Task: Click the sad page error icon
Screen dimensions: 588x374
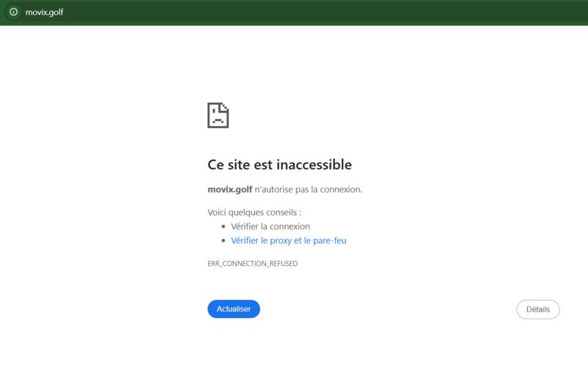Action: click(x=218, y=115)
